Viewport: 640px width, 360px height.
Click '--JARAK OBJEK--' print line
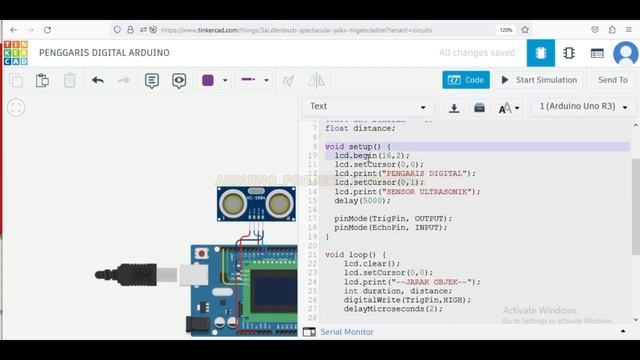[x=412, y=282]
